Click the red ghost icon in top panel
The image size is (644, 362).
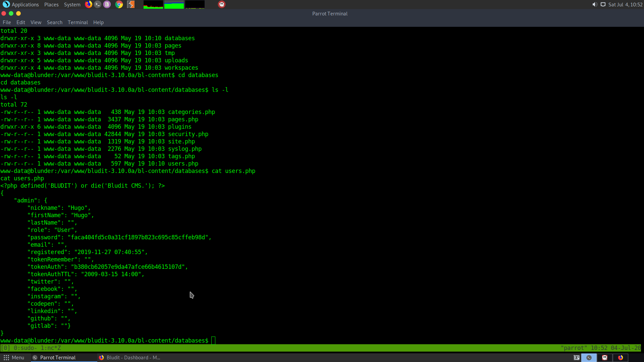pos(222,4)
